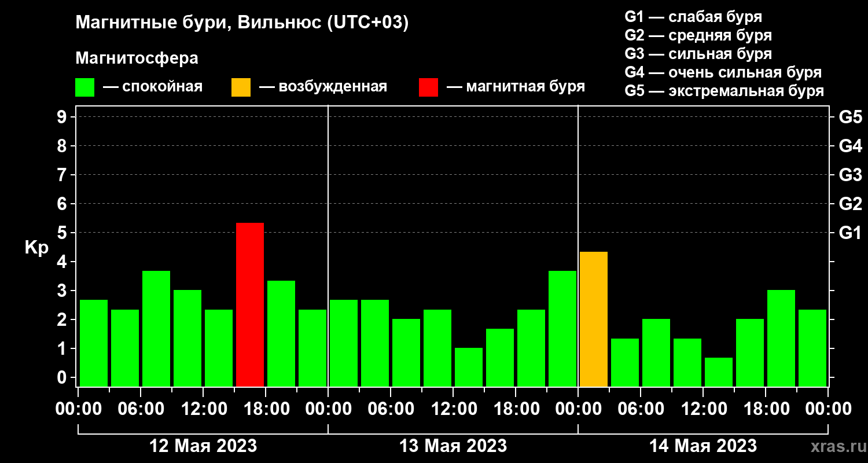Image resolution: width=868 pixels, height=463 pixels.
Task: Click the '12 Мая 2023' date label
Action: pos(203,446)
